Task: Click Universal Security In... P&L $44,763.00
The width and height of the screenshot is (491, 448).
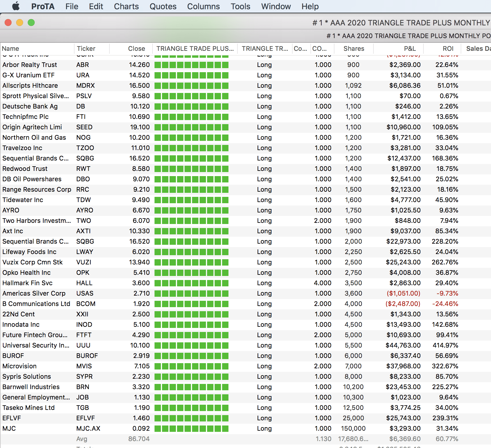Action: pos(403,345)
